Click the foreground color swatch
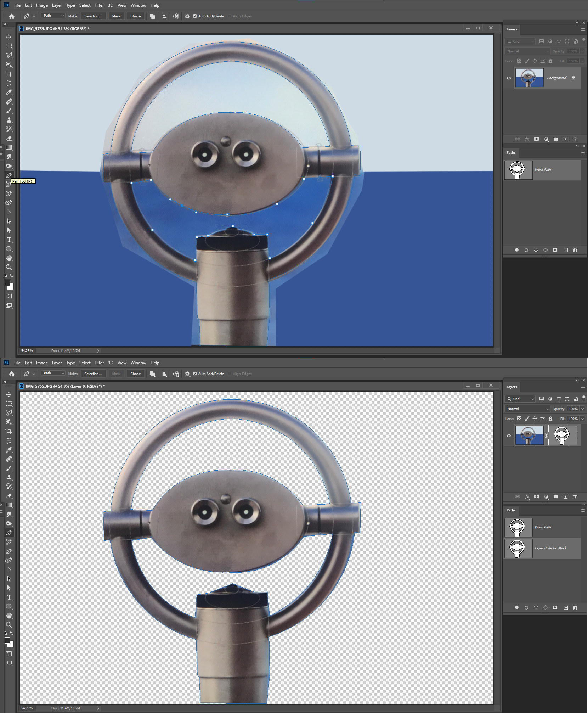 point(8,282)
